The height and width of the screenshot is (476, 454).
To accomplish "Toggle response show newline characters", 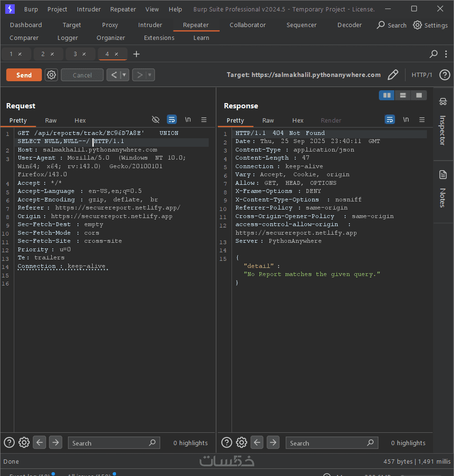I will pyautogui.click(x=406, y=120).
